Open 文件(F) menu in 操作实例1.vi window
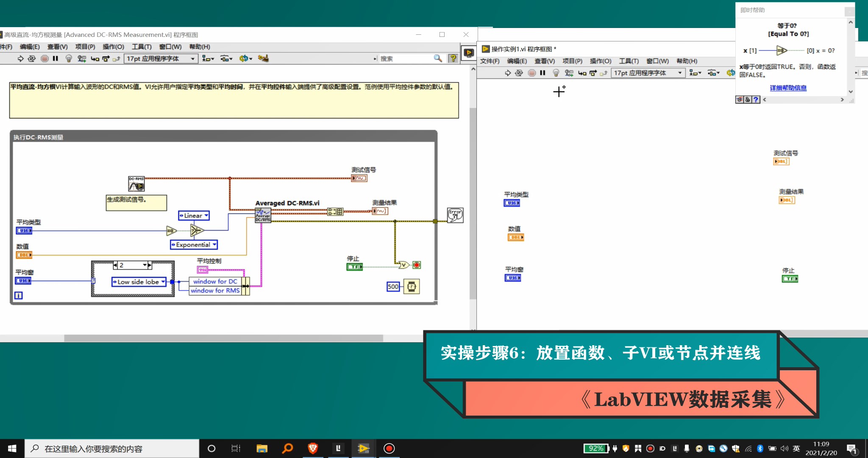Screen dimensions: 868x458 click(490, 61)
